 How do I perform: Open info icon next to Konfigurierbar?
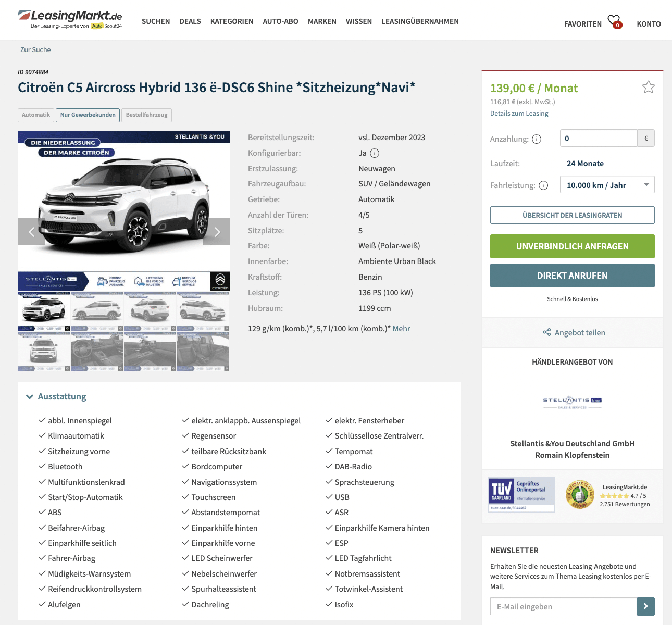(375, 153)
